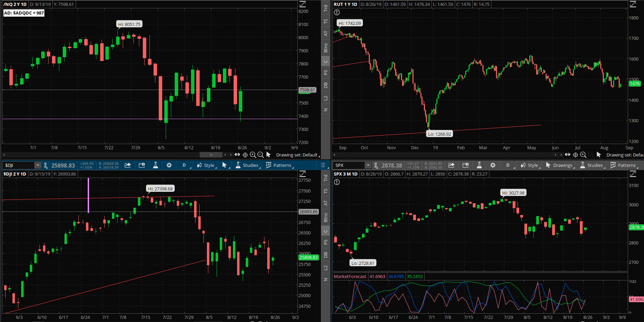Click chart mode icon atop $DJI chart

tap(303, 174)
